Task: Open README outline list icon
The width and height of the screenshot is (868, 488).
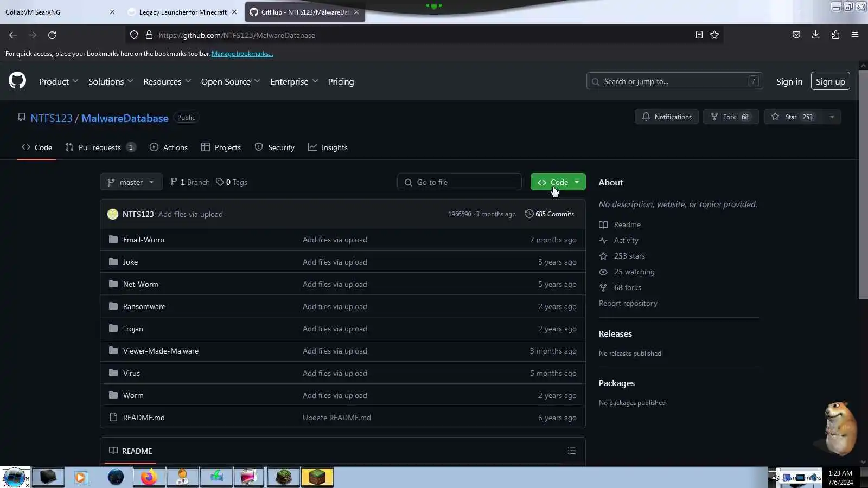Action: 571,451
